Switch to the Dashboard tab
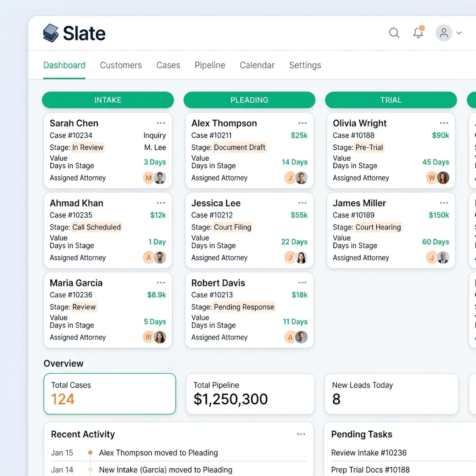 pos(64,65)
